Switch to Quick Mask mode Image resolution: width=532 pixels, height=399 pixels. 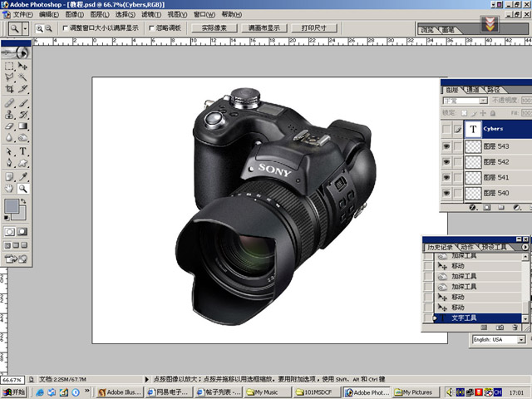click(22, 232)
